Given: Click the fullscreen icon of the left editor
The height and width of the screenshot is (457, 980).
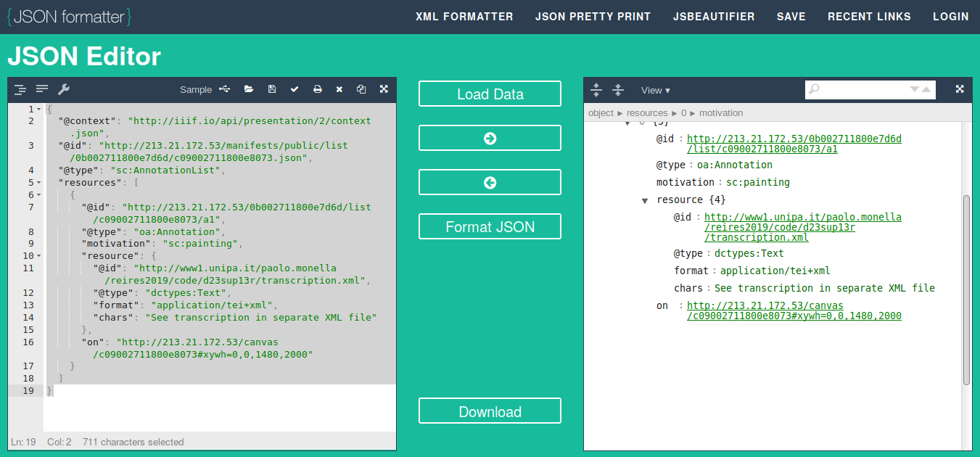Looking at the screenshot, I should [384, 89].
